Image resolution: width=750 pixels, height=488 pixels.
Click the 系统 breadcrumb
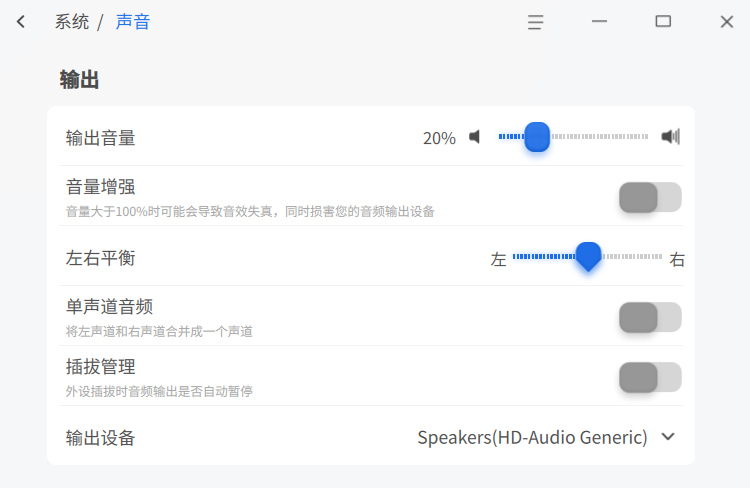(72, 22)
